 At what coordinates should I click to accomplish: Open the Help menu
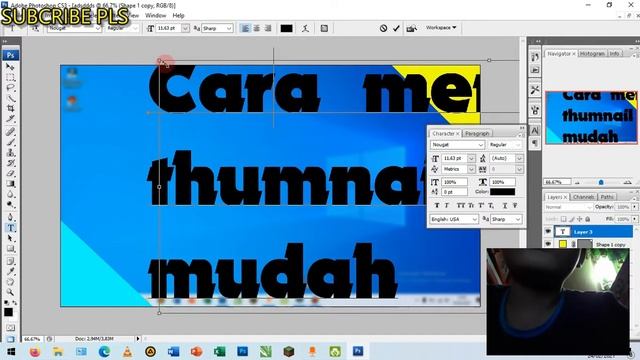coord(178,16)
